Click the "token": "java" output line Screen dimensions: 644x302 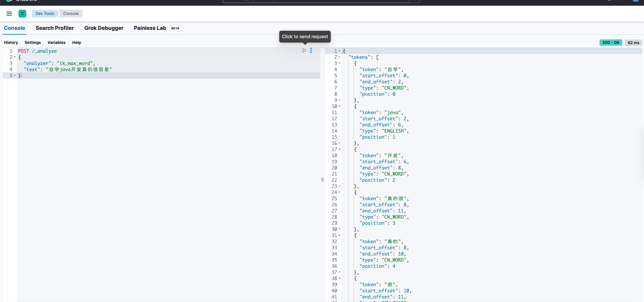click(x=381, y=113)
